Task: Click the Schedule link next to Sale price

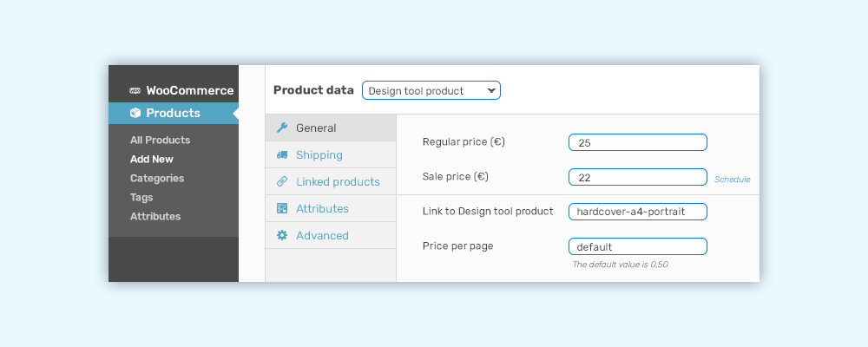Action: pyautogui.click(x=733, y=180)
